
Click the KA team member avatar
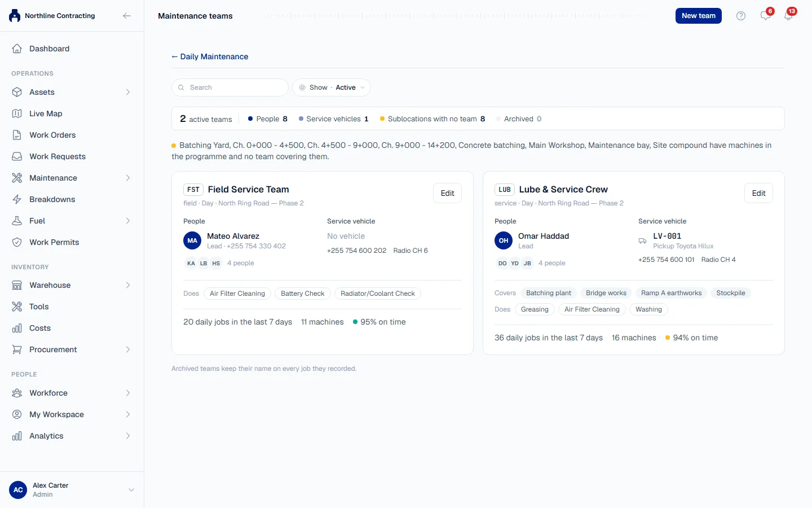(x=191, y=263)
